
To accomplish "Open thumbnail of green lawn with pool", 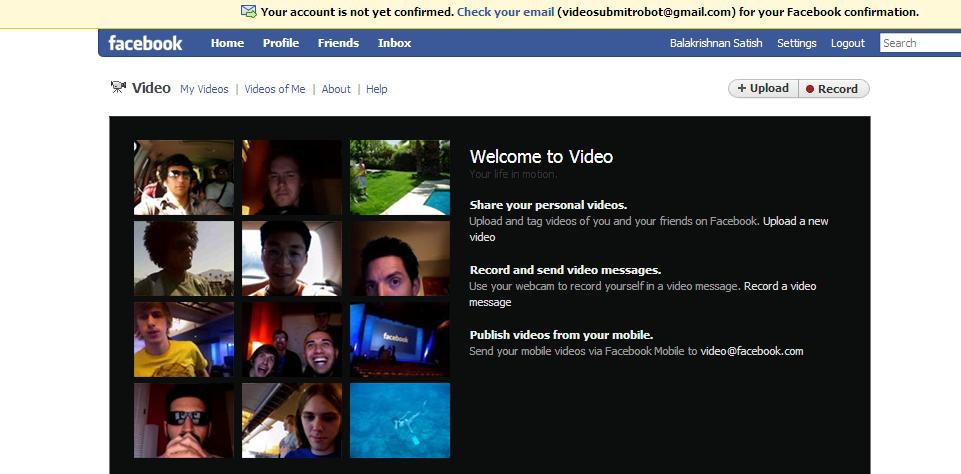I will [x=400, y=177].
